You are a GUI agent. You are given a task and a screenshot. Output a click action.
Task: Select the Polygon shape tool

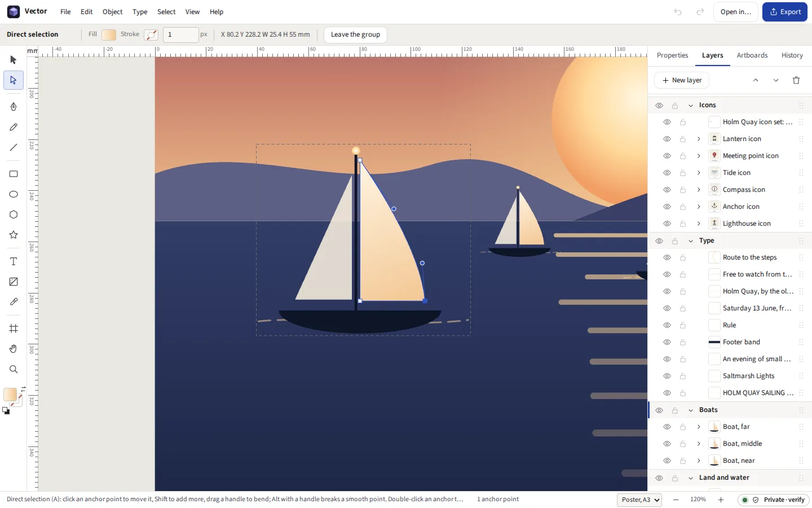point(14,214)
